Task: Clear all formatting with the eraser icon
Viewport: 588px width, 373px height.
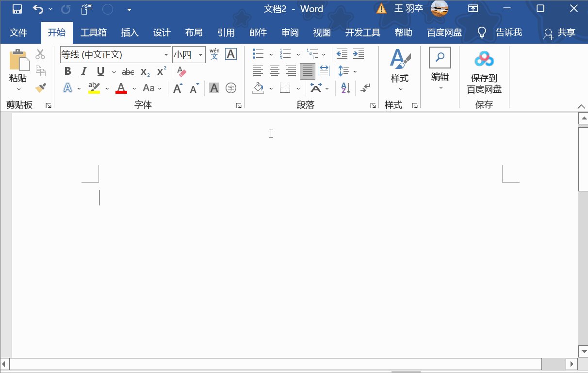Action: tap(181, 71)
